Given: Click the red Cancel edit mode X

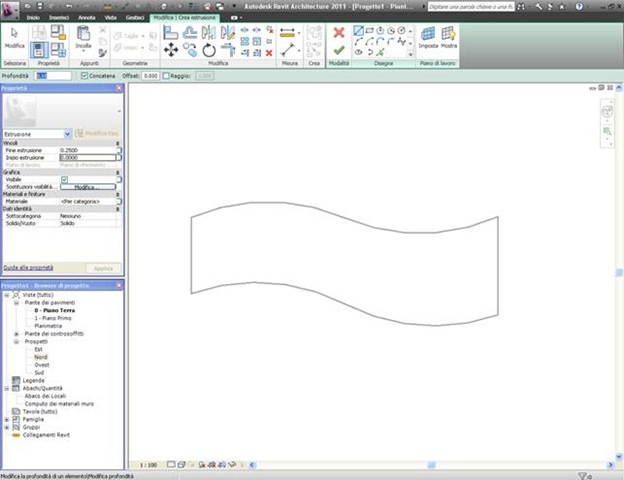Looking at the screenshot, I should tap(339, 32).
